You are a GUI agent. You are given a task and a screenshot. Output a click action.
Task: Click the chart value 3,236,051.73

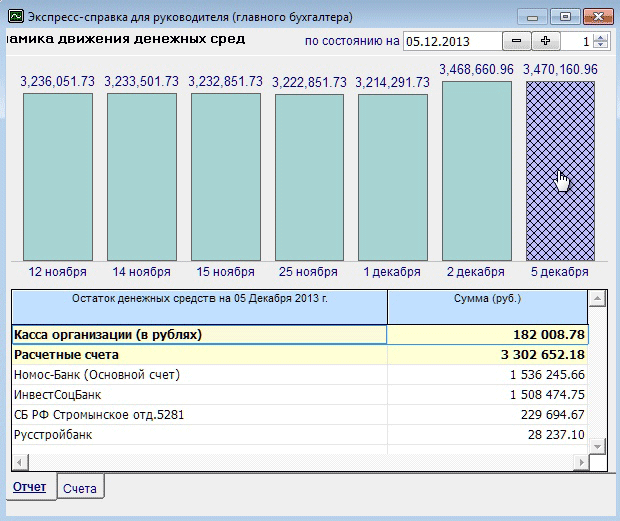click(58, 82)
